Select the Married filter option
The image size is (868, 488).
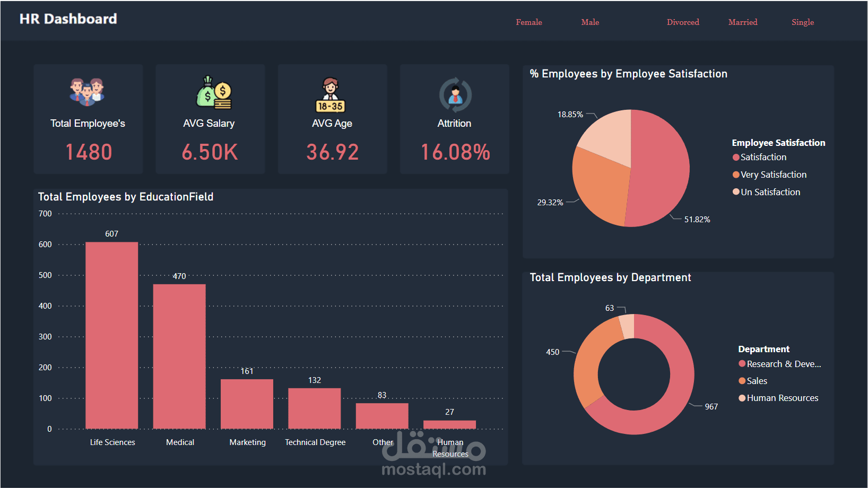click(x=743, y=22)
